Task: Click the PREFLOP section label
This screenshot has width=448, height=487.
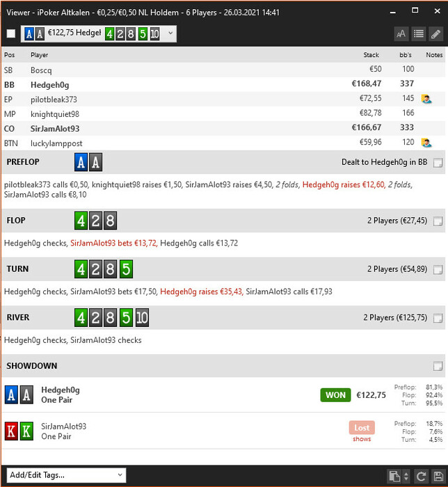Action: tap(23, 162)
